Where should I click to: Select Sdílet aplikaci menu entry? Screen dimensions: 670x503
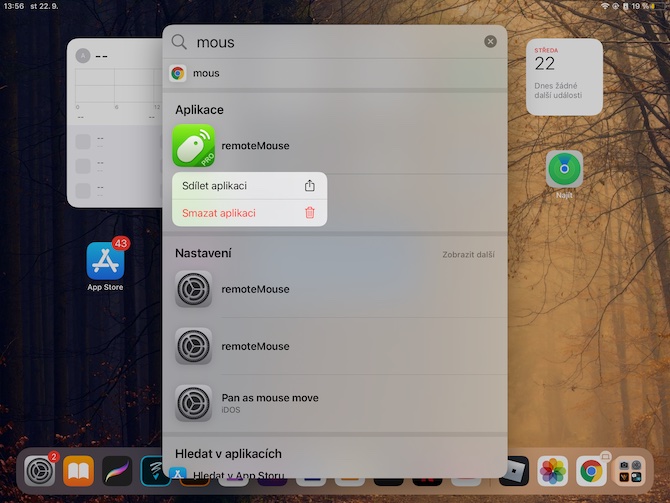click(x=250, y=186)
